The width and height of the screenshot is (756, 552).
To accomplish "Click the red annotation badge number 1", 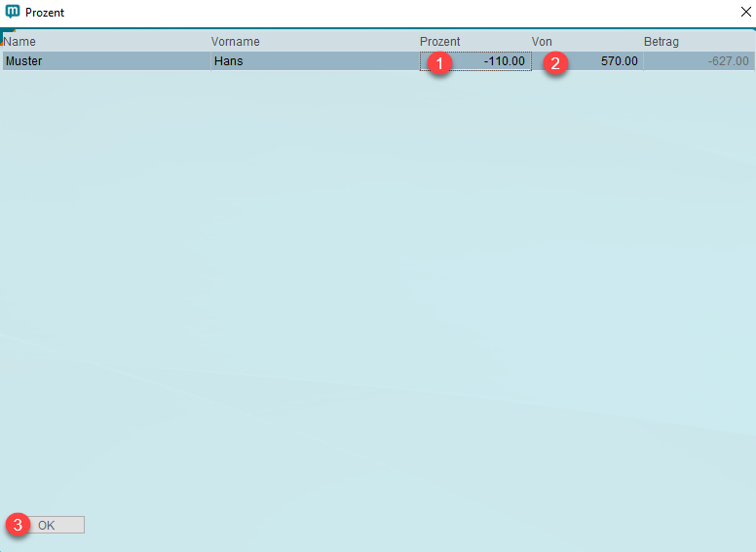I will (x=441, y=63).
